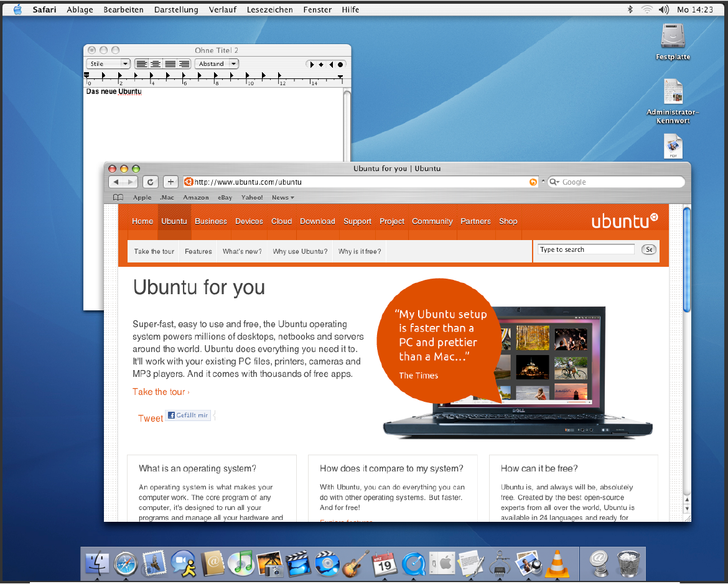Launch Mail from the Dock
This screenshot has width=728, height=584.
tap(154, 563)
